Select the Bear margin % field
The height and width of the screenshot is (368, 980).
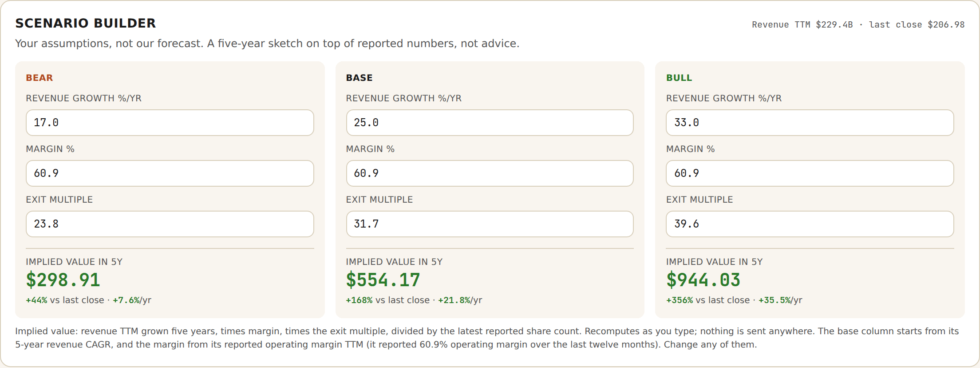tap(170, 173)
